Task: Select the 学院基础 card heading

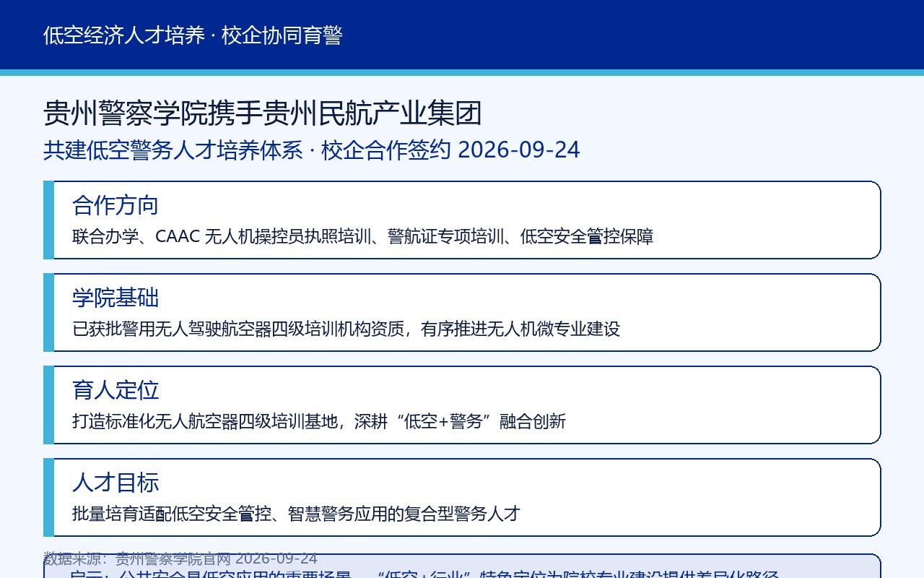Action: coord(115,298)
